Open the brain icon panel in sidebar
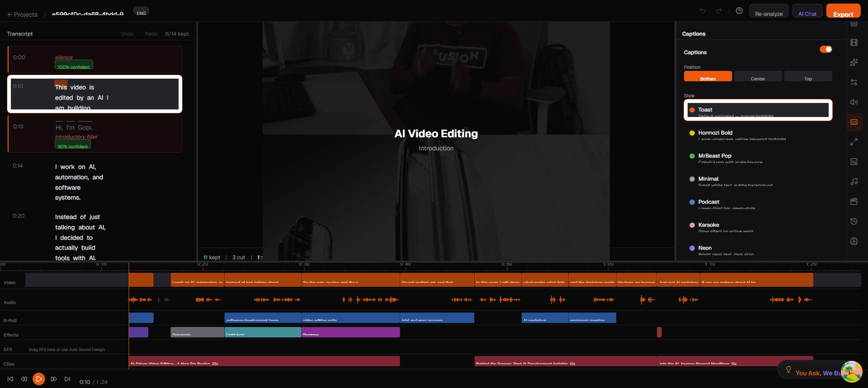 point(854,241)
